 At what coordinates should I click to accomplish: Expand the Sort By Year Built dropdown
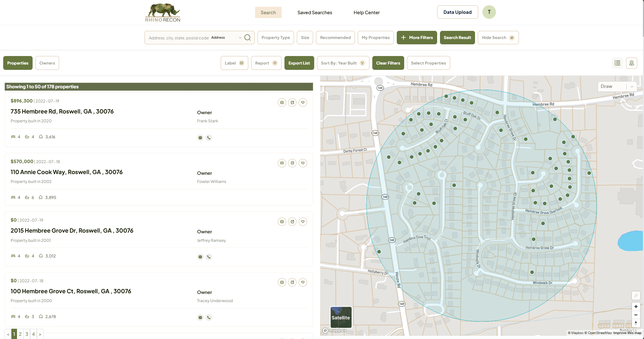tap(343, 63)
